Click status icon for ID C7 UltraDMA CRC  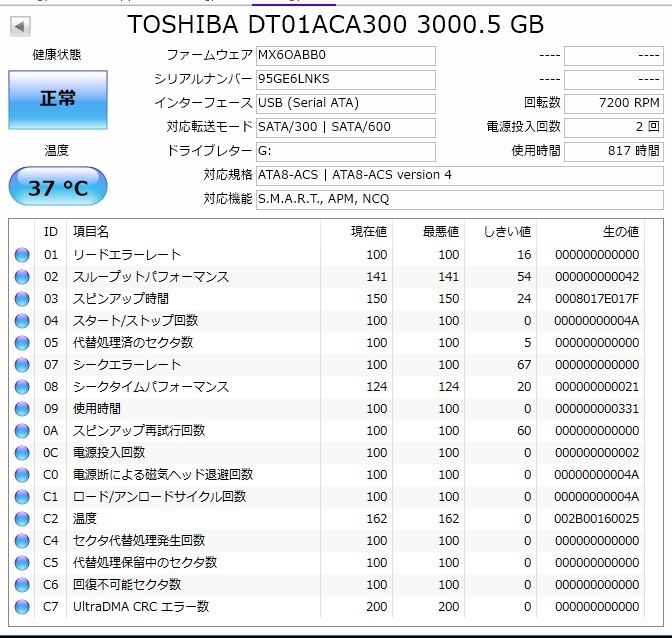22,607
